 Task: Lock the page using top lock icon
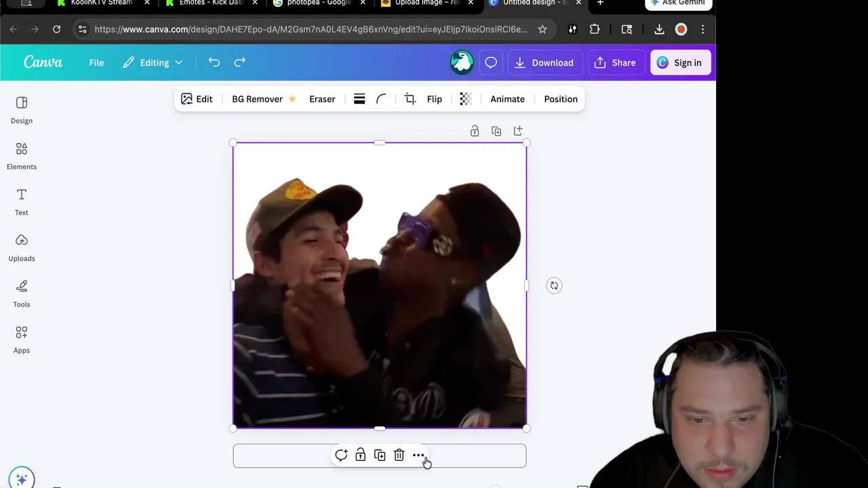point(475,131)
